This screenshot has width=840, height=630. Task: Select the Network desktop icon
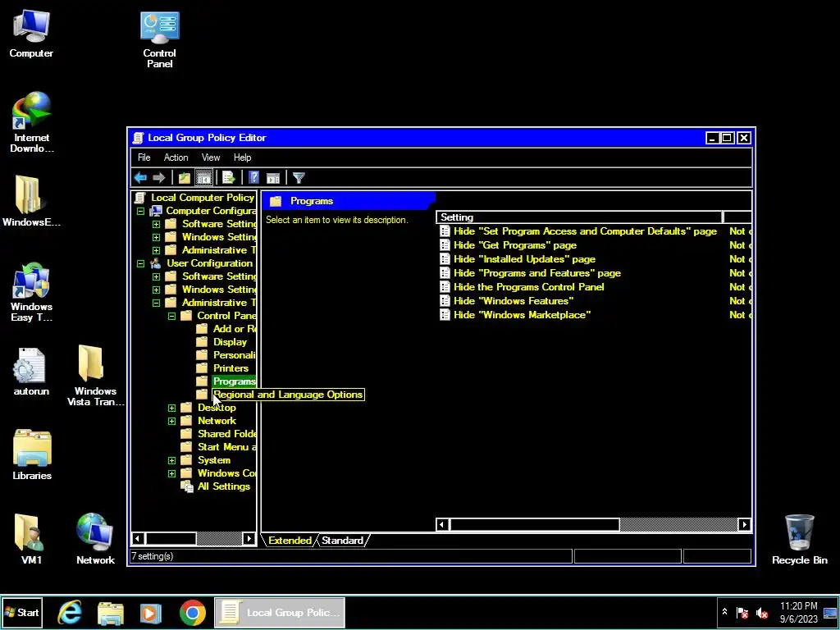tap(95, 539)
